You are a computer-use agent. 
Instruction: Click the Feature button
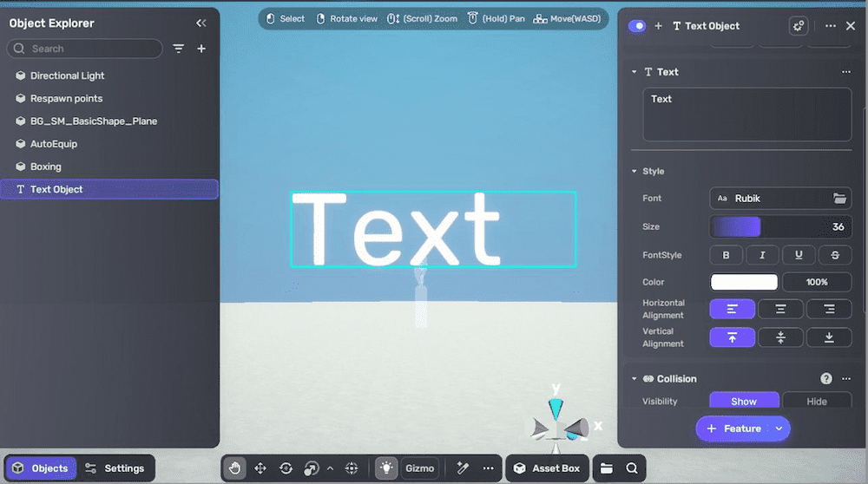coord(734,428)
